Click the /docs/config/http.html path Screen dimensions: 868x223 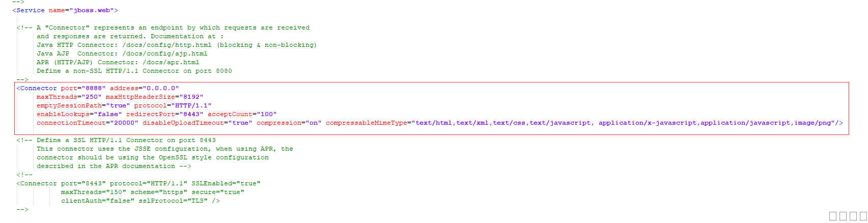coord(167,45)
